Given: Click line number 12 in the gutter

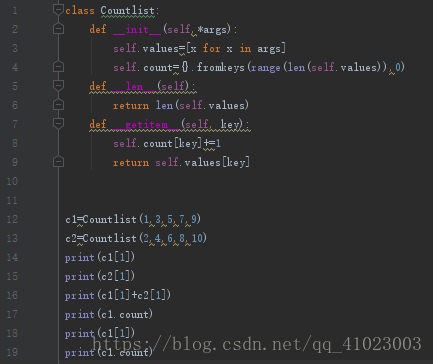Looking at the screenshot, I should (x=12, y=219).
